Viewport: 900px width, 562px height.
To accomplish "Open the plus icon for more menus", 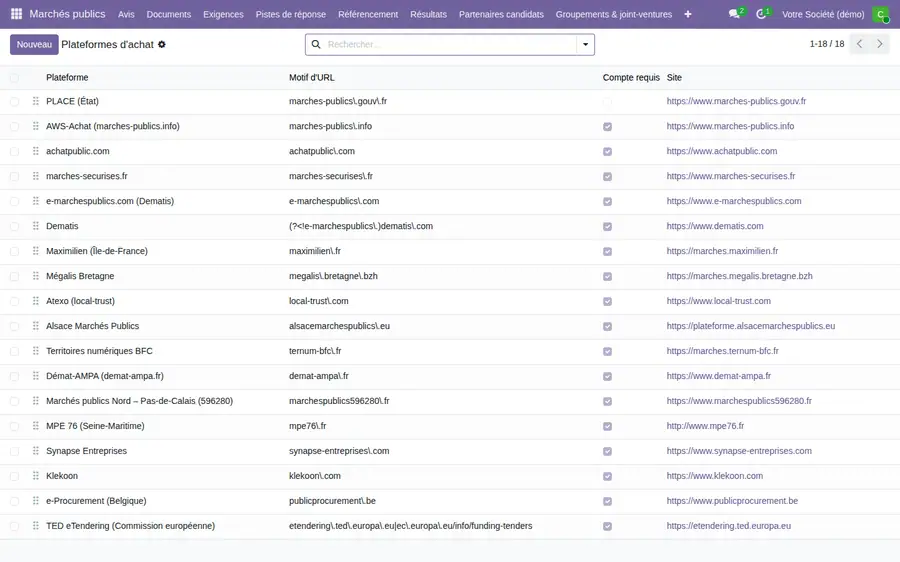I will [x=688, y=14].
